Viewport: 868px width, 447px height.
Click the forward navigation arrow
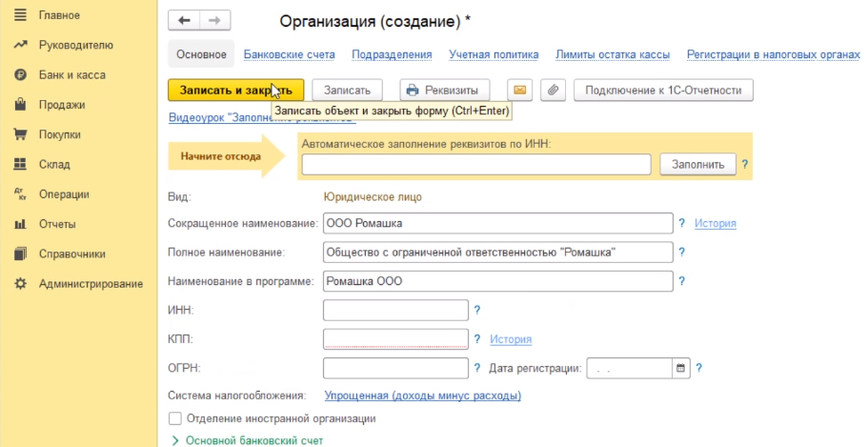click(x=214, y=20)
